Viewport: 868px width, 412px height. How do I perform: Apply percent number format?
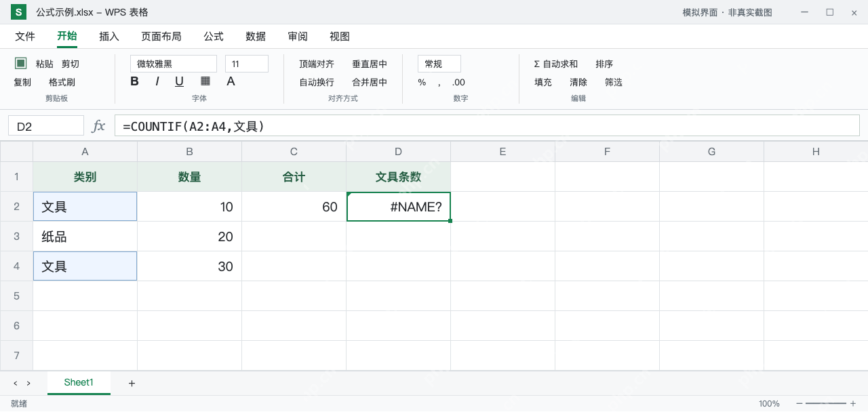(422, 83)
